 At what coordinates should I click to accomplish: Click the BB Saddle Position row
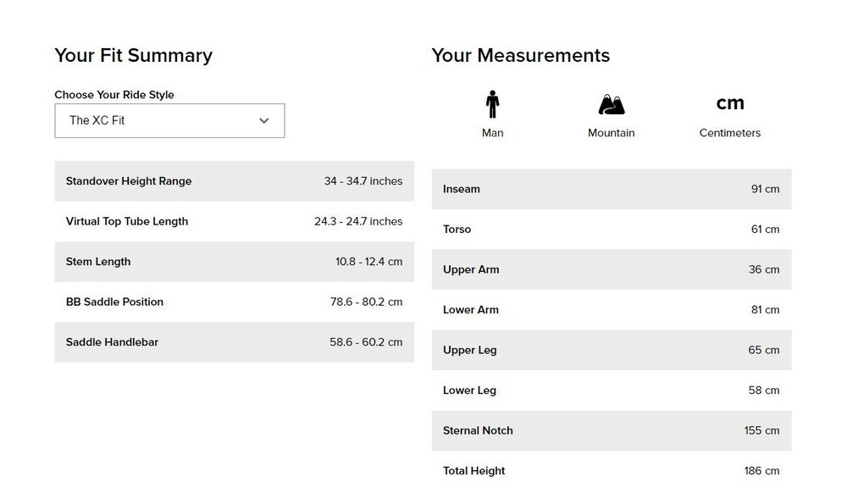click(234, 302)
